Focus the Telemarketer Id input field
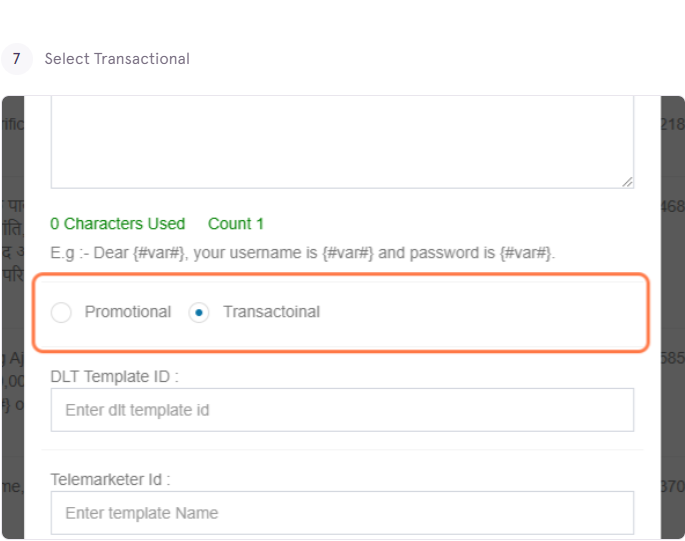685x541 pixels. coord(342,513)
